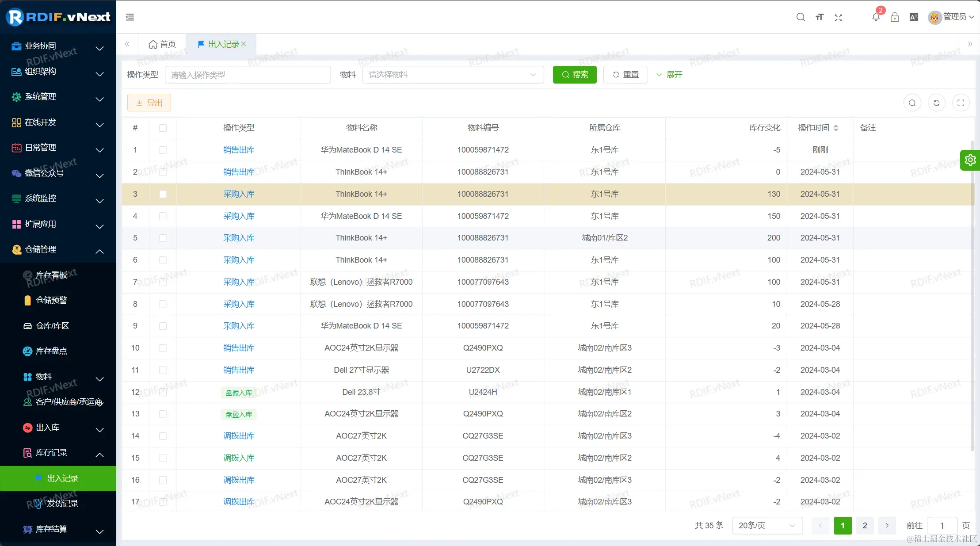Click the language translation icon

point(914,17)
